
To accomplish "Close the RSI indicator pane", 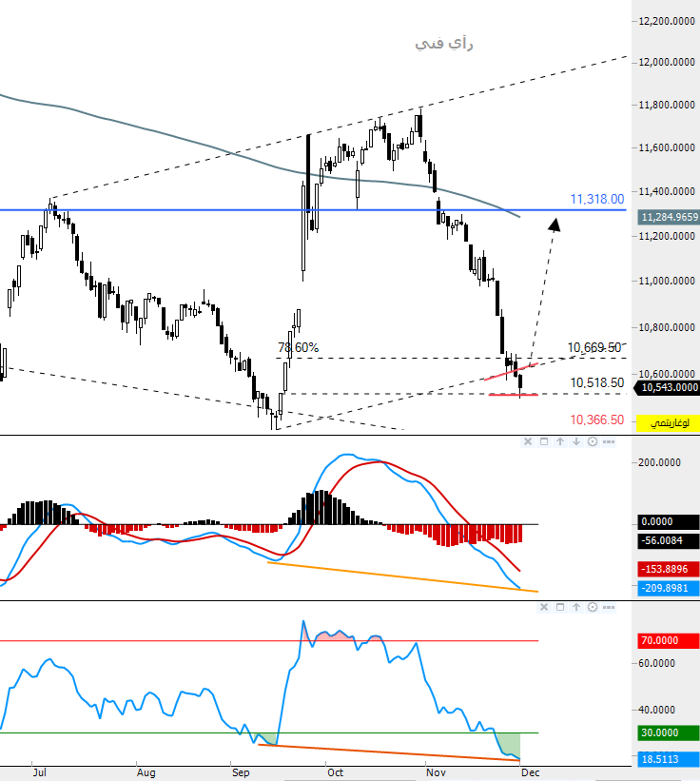I will click(x=544, y=607).
